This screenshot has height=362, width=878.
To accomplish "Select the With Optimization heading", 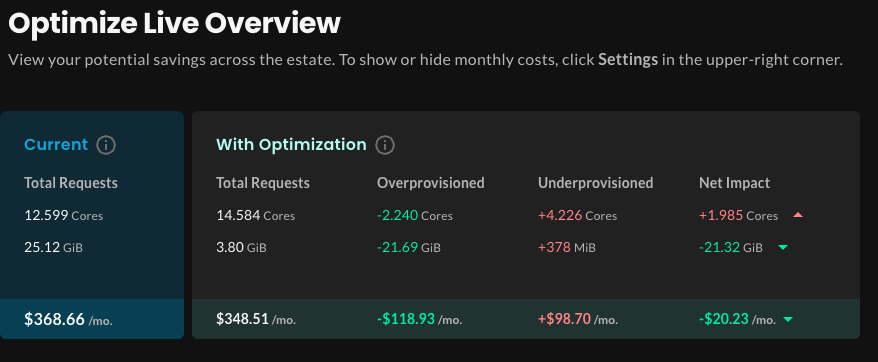I will (291, 145).
